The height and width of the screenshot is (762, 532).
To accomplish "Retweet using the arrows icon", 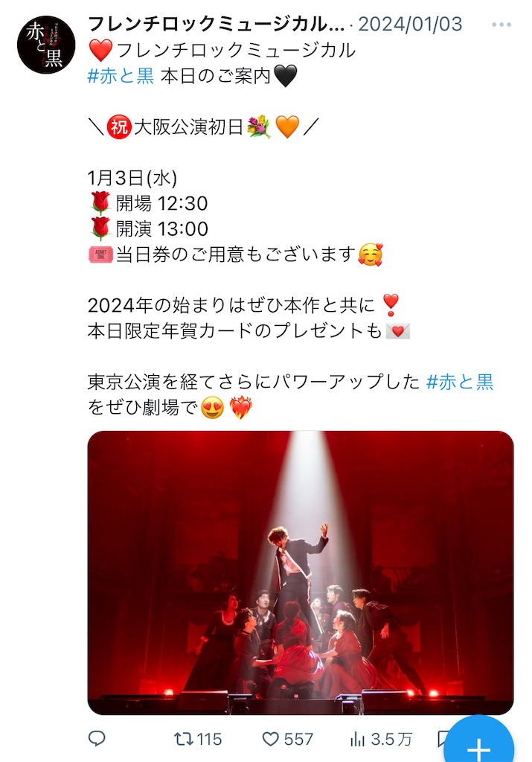I will 183,739.
